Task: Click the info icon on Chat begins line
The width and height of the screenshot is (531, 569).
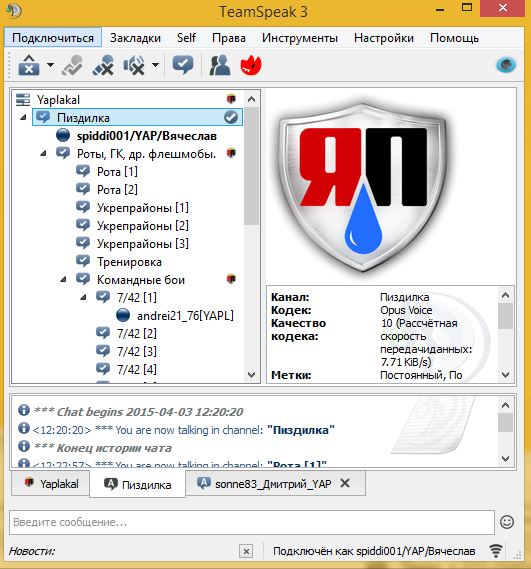Action: pyautogui.click(x=24, y=410)
